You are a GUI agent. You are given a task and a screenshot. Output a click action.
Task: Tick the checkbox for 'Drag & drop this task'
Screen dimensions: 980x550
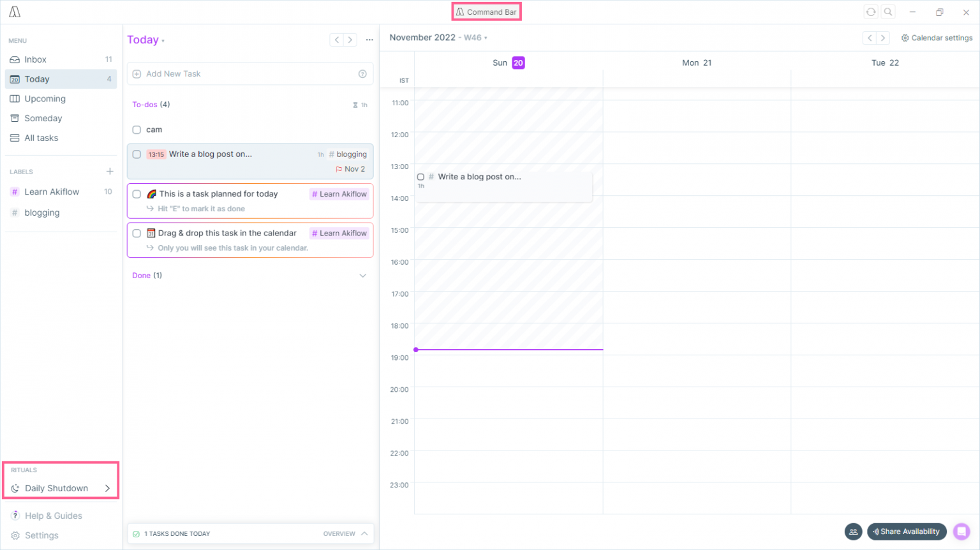pos(137,234)
